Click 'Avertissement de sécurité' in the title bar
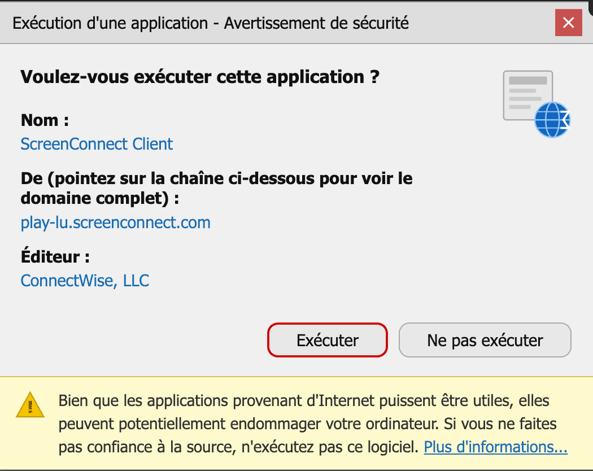Viewport: 593px width, 471px height. pyautogui.click(x=316, y=23)
